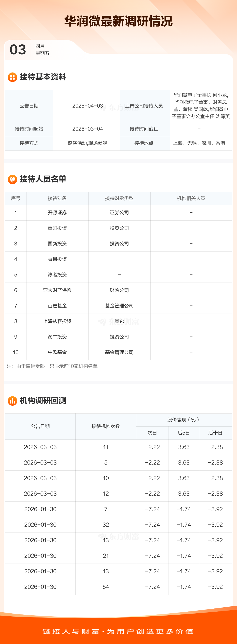Click the 接待对象类型 column header

(x=119, y=198)
